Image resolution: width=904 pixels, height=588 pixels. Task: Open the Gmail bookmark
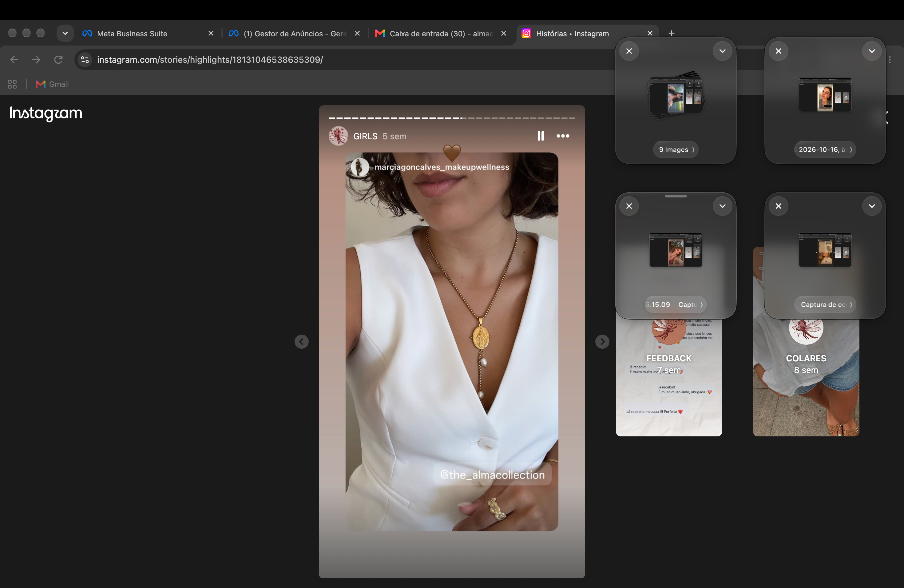(x=52, y=84)
